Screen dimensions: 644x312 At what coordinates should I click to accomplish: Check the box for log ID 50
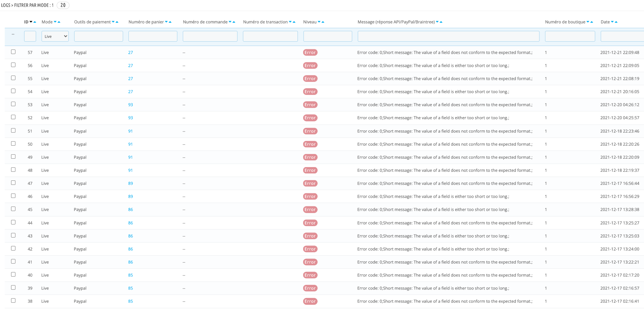13,144
